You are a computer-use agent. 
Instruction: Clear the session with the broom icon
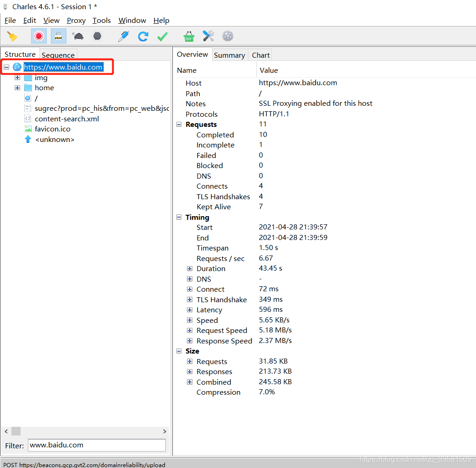(12, 36)
